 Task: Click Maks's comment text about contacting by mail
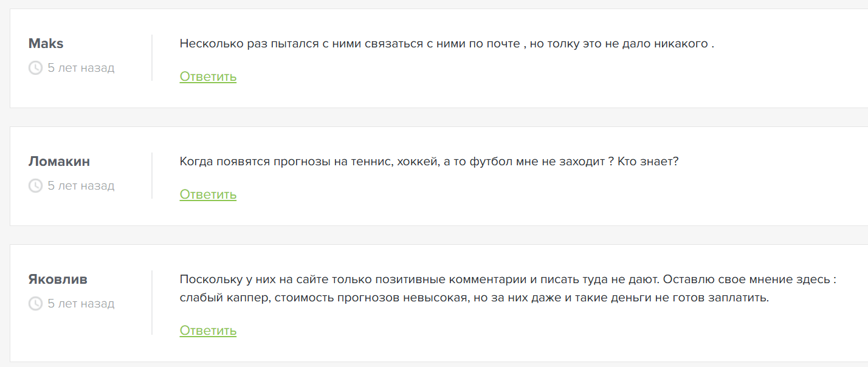(447, 44)
